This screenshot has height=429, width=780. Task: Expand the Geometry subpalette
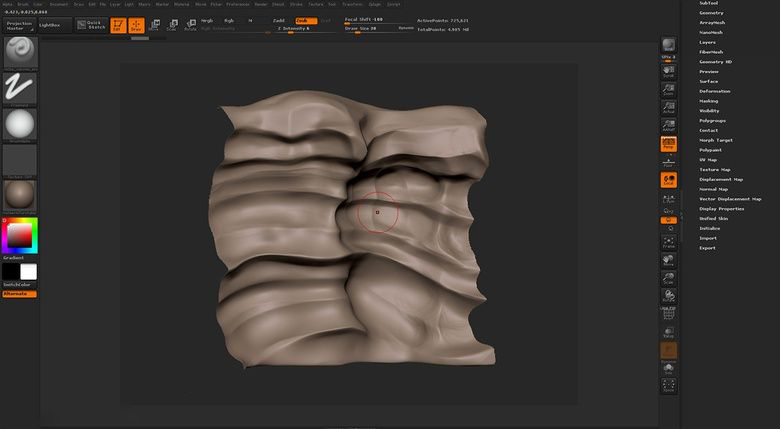pyautogui.click(x=712, y=13)
